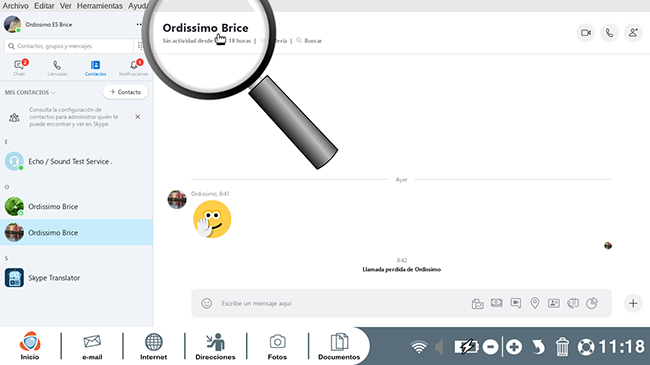Start a video call with Ordissimo Brice
Viewport: 650px width, 365px height.
(x=586, y=33)
